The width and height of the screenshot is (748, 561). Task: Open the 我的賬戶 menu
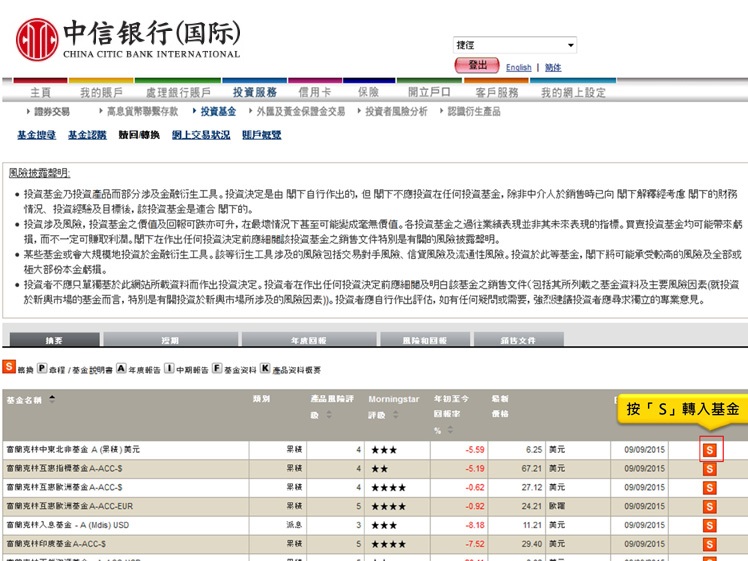pos(101,93)
